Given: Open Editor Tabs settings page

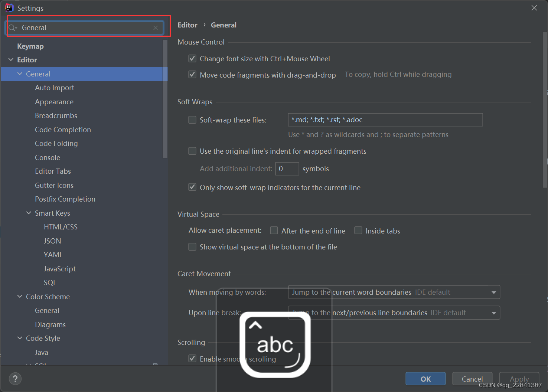Looking at the screenshot, I should [53, 171].
